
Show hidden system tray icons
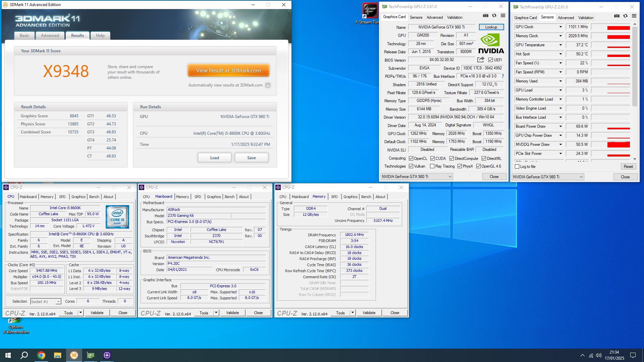[x=582, y=355]
